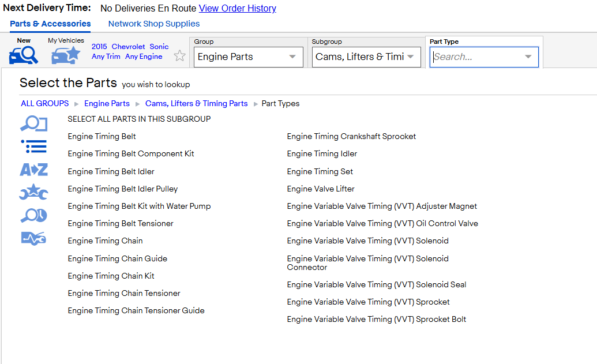Click the magnifier with pie chart icon

[x=33, y=216]
